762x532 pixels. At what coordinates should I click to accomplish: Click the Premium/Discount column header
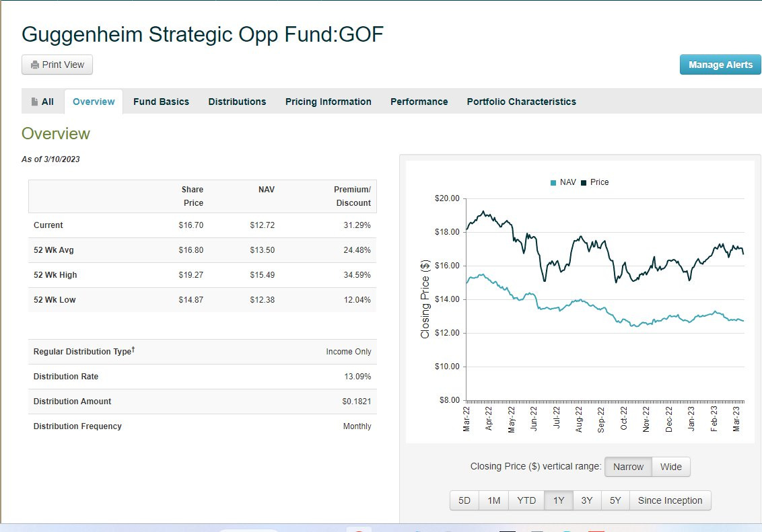pos(352,196)
